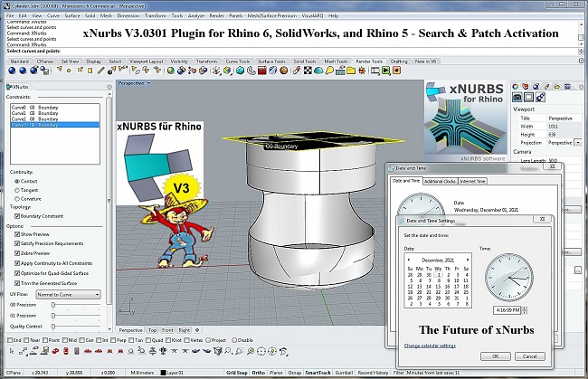588x379 pixels.
Task: Click the green globe environment icon
Action: (171, 71)
